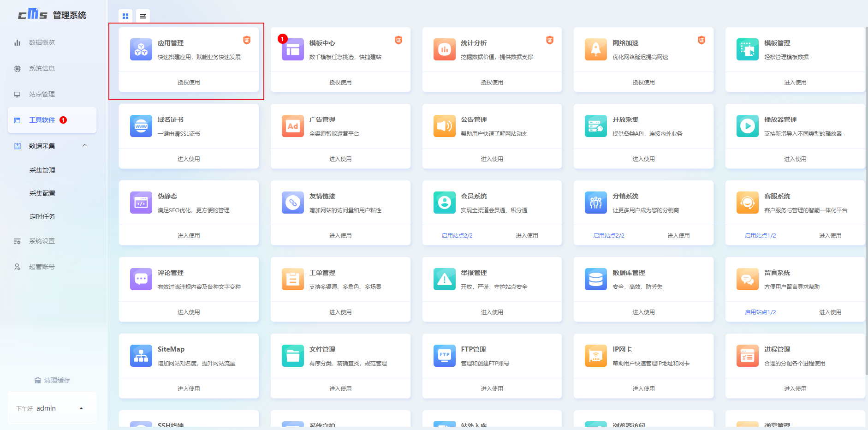Click 进入使用 under 播放器管理
Screen dimensions: 868x430
795,159
